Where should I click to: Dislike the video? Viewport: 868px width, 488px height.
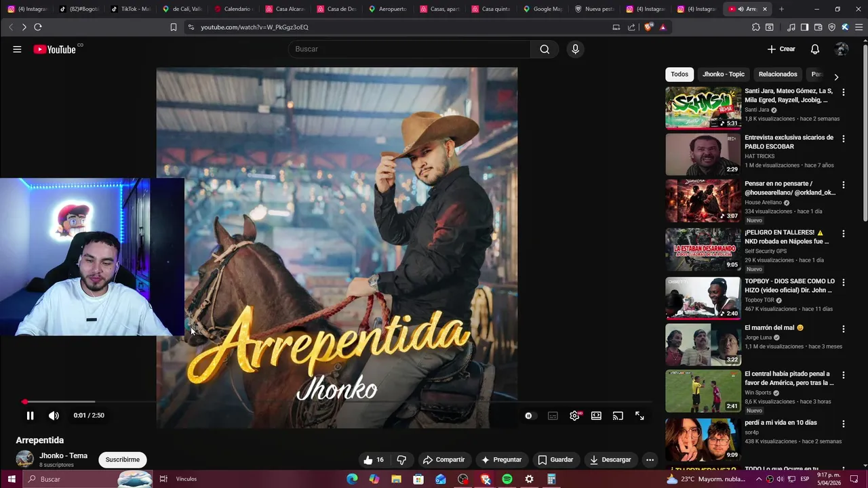pos(401,460)
